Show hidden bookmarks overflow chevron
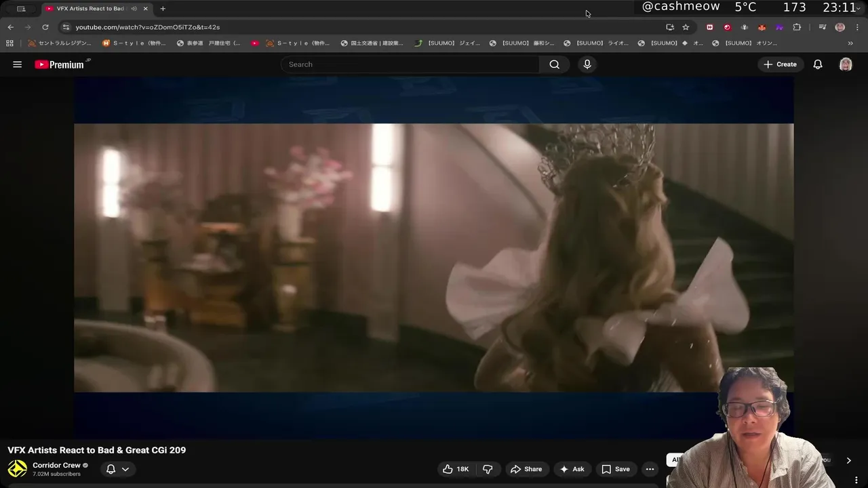The width and height of the screenshot is (868, 488). click(x=850, y=43)
